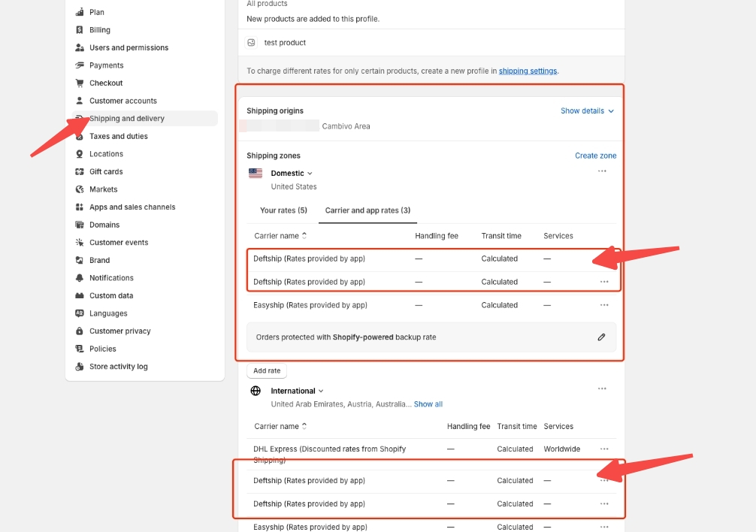Click the Billing icon in the sidebar

(80, 30)
